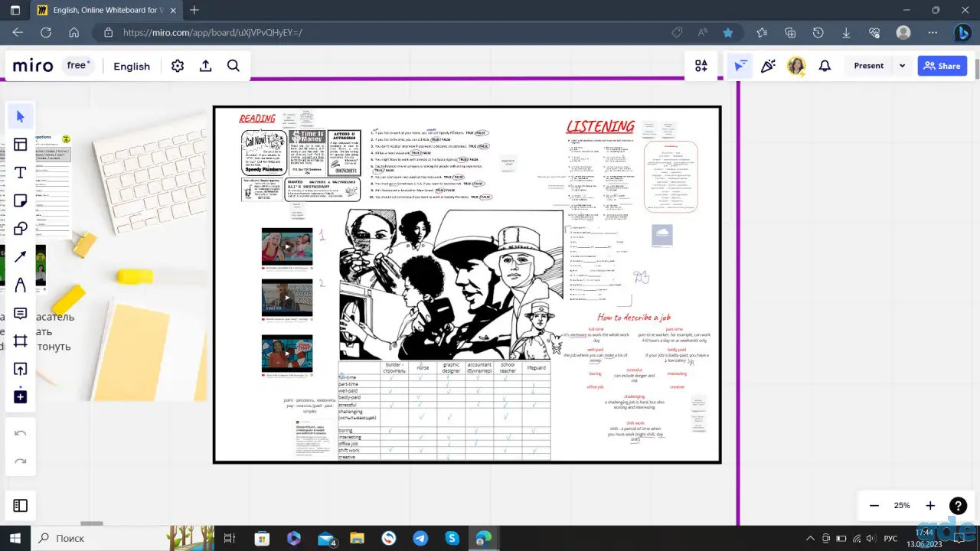Refresh the Miro page
The image size is (980, 551).
tap(46, 33)
